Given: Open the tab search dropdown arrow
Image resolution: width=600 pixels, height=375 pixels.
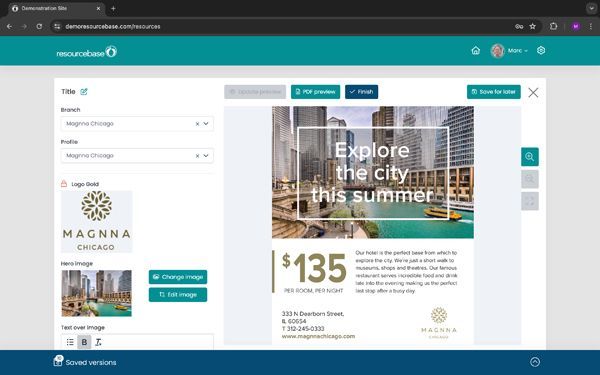Looking at the screenshot, I should [592, 8].
